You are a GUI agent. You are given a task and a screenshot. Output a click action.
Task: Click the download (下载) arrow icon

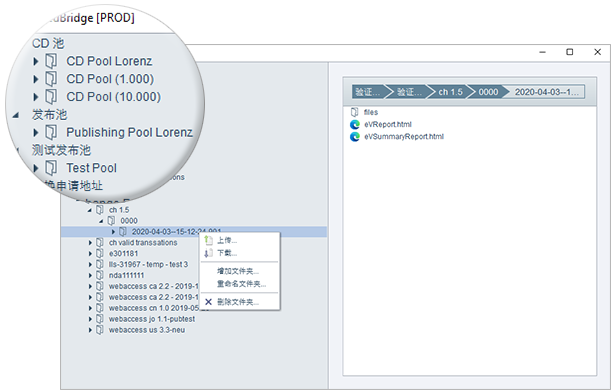(x=208, y=253)
